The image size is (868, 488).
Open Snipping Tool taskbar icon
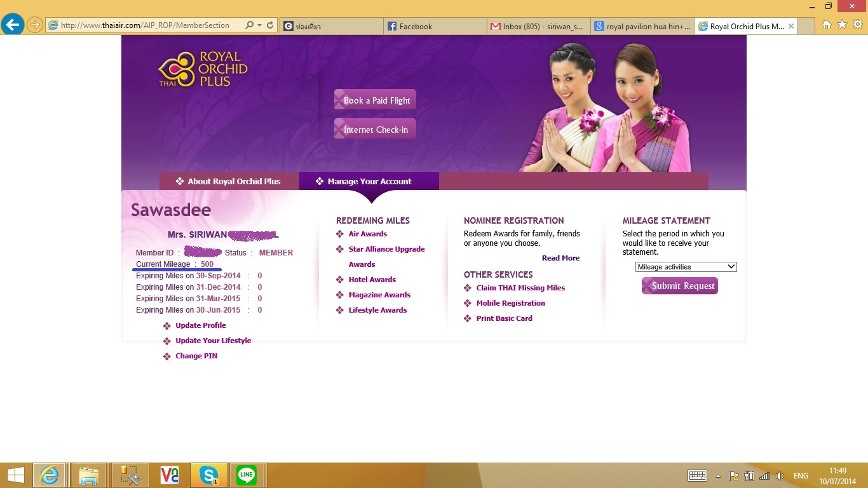(x=130, y=475)
